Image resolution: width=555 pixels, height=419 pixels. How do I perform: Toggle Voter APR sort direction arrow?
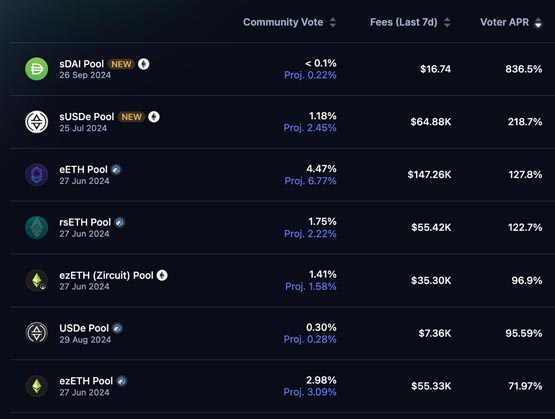pyautogui.click(x=538, y=22)
